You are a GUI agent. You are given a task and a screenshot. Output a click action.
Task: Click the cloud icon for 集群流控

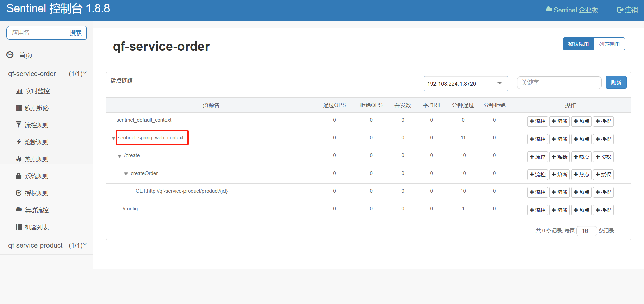pyautogui.click(x=19, y=209)
